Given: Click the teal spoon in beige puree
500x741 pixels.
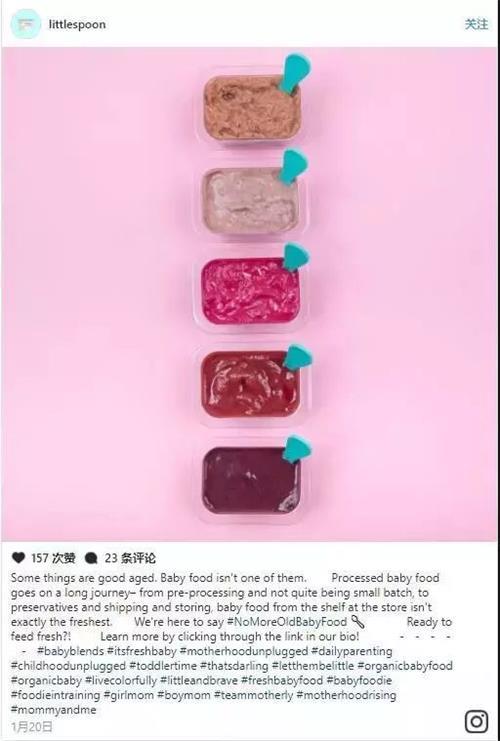Looking at the screenshot, I should tap(292, 167).
